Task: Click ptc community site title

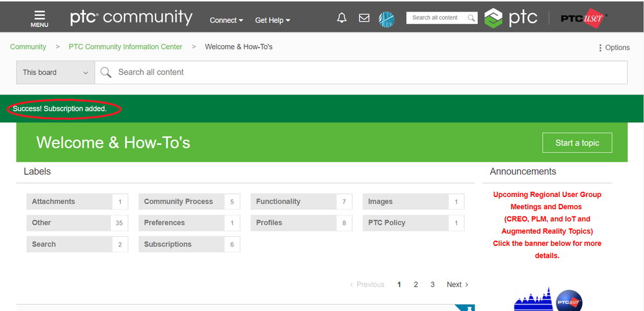Action: click(131, 17)
